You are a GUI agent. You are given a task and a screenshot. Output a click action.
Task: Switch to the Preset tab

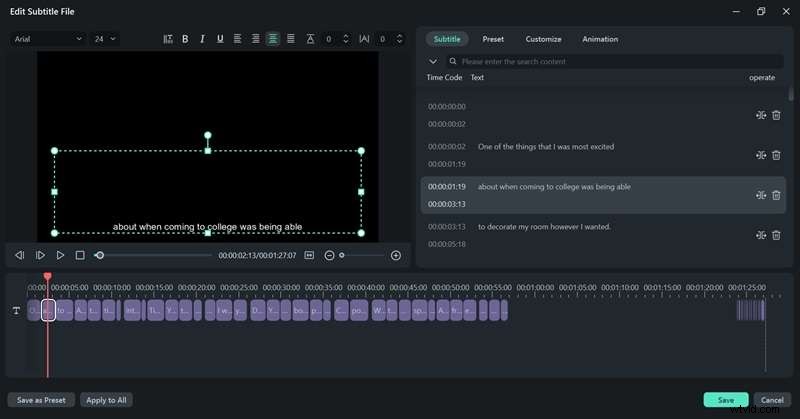(493, 39)
